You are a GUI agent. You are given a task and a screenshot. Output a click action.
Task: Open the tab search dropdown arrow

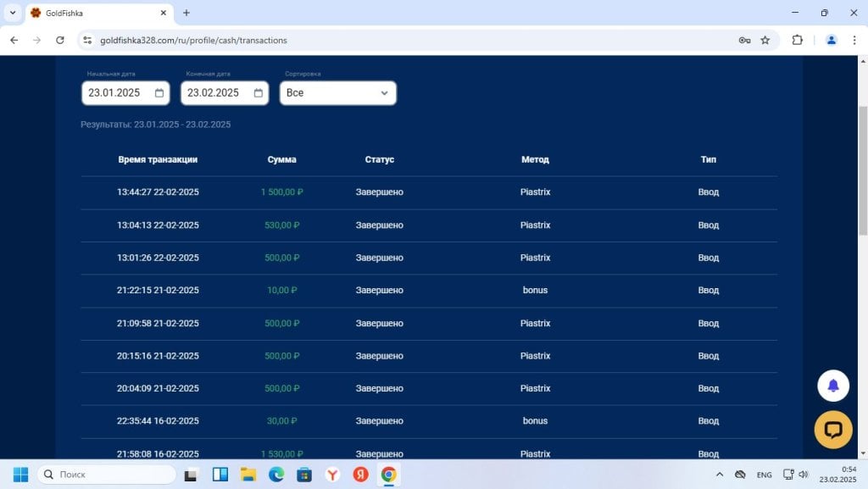[13, 12]
